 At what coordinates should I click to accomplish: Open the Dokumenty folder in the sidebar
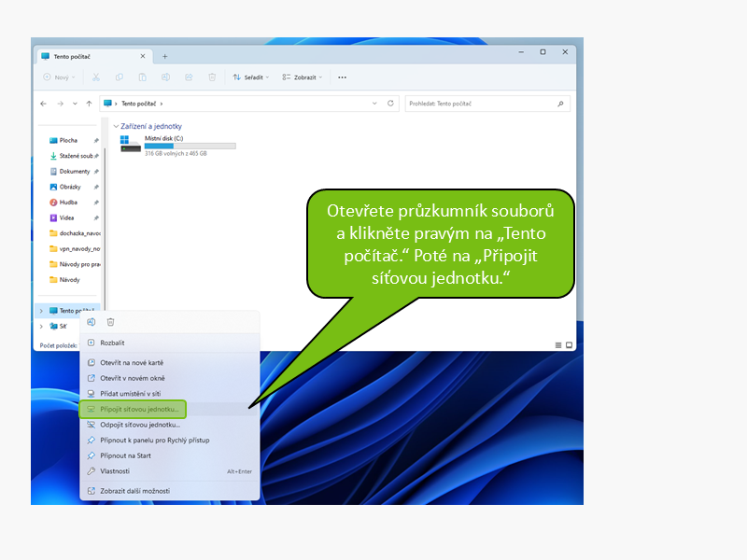(x=74, y=172)
